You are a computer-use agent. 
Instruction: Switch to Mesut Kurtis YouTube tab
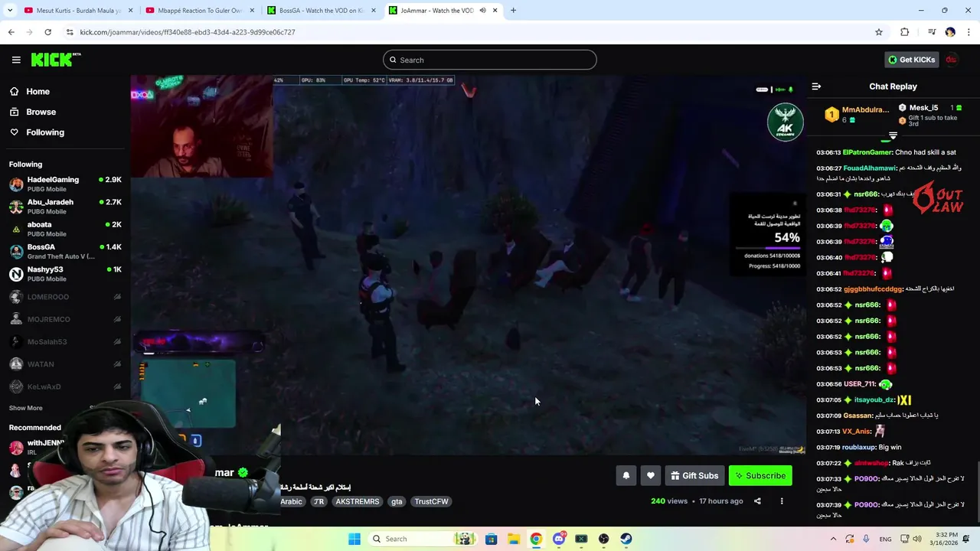point(77,11)
